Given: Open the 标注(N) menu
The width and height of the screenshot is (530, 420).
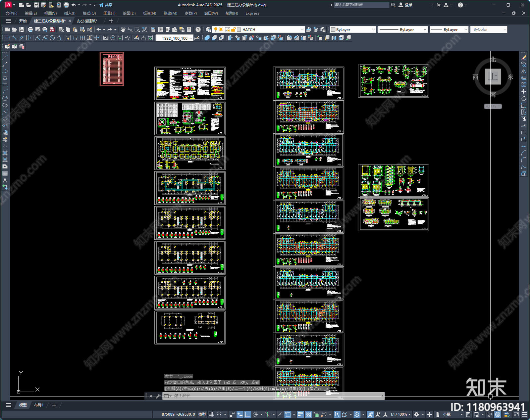Looking at the screenshot, I should click(x=149, y=13).
